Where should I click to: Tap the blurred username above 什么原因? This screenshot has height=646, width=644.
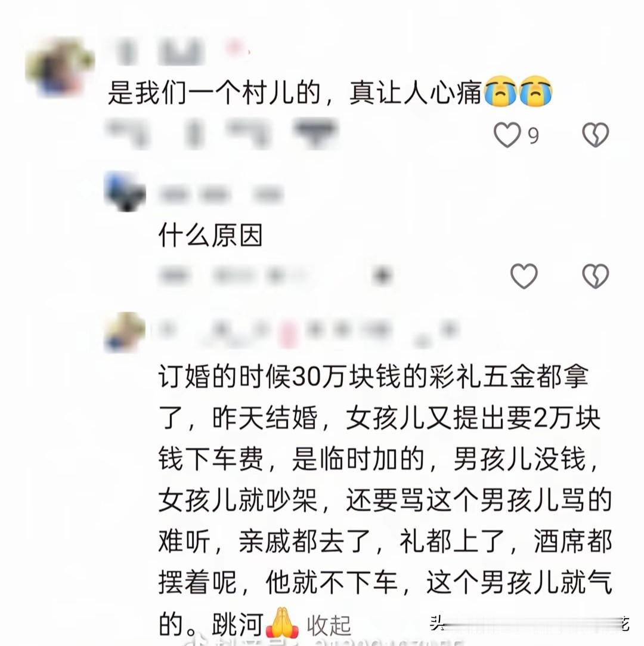pyautogui.click(x=221, y=194)
